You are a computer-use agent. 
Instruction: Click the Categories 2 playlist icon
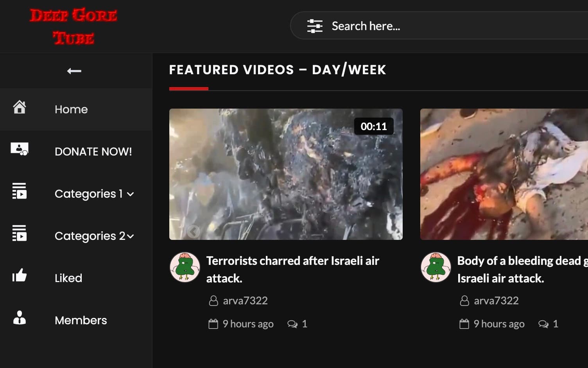(20, 233)
